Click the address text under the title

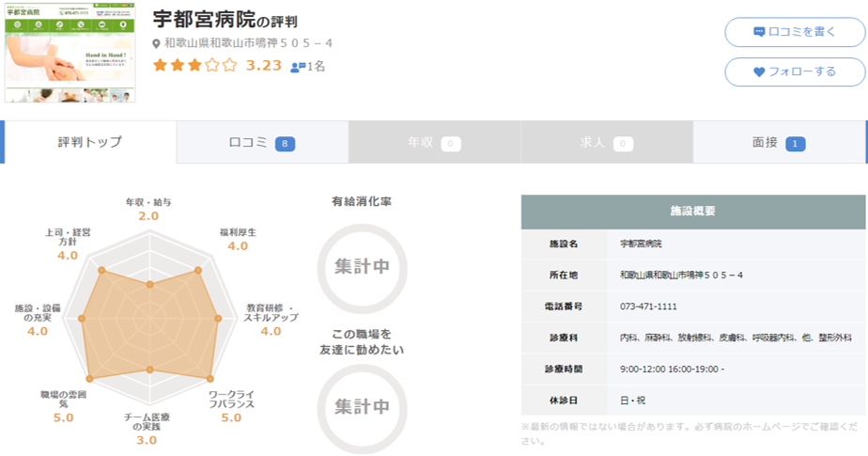(x=248, y=43)
